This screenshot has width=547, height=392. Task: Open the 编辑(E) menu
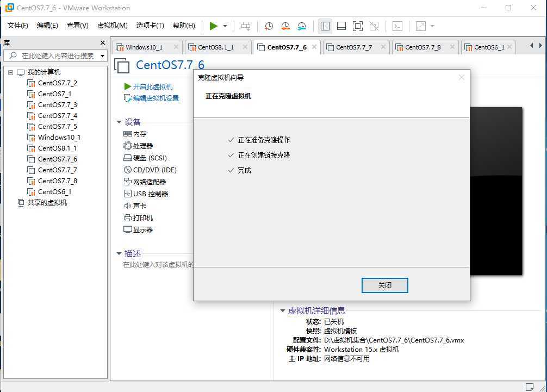(47, 26)
